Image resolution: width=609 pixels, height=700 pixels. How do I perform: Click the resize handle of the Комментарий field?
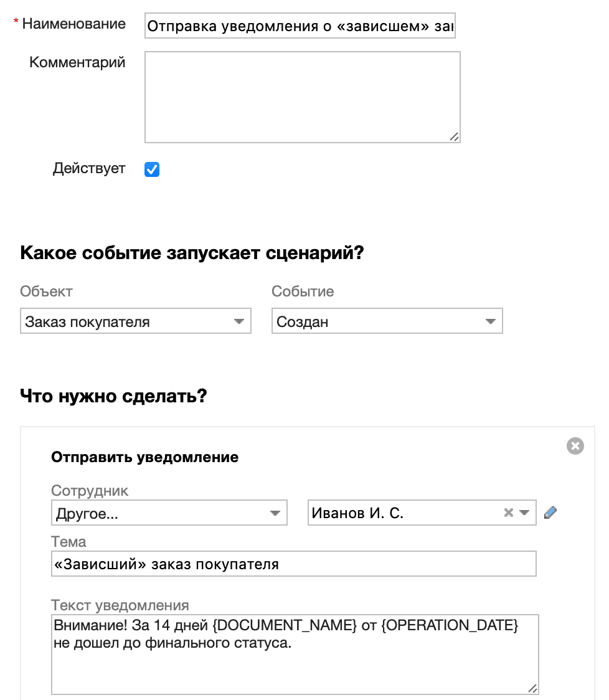pos(455,137)
